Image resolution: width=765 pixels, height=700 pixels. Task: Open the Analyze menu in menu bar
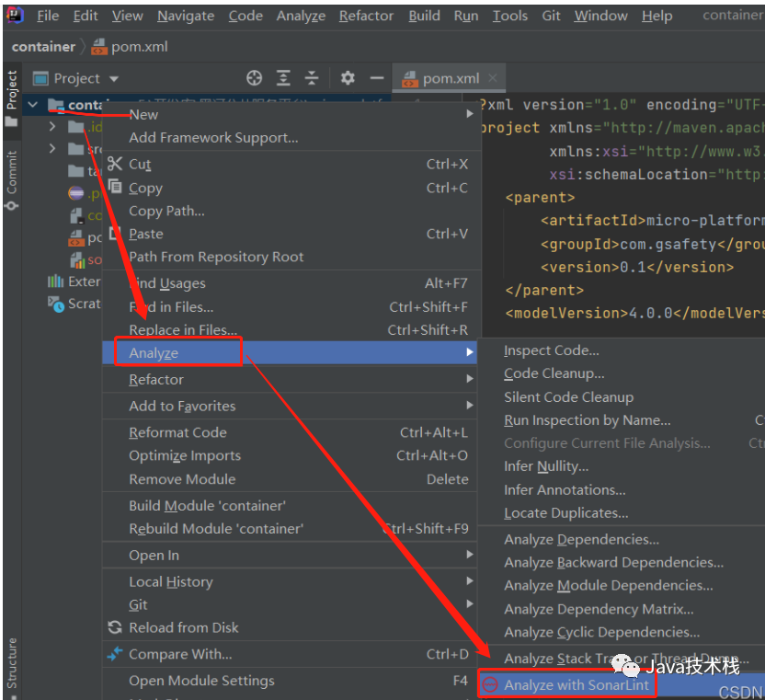[x=301, y=16]
